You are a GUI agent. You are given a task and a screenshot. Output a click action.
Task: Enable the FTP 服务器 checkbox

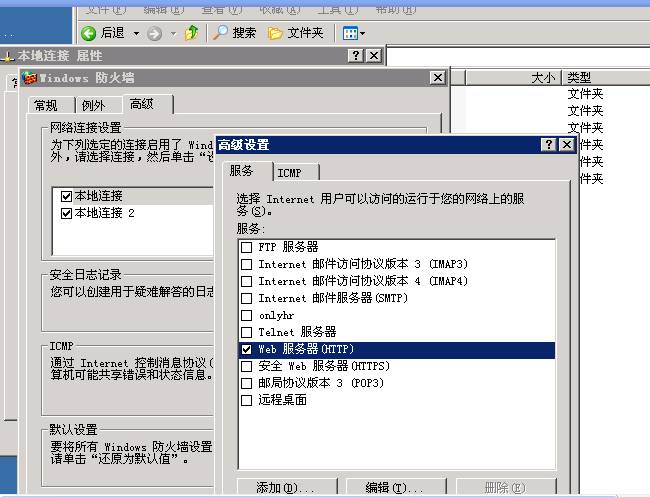click(247, 247)
